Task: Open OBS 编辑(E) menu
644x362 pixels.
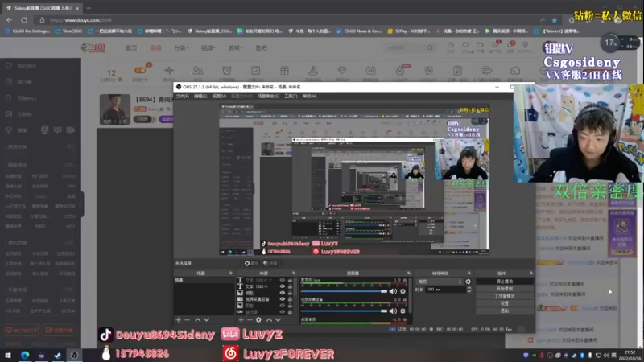Action: click(200, 96)
